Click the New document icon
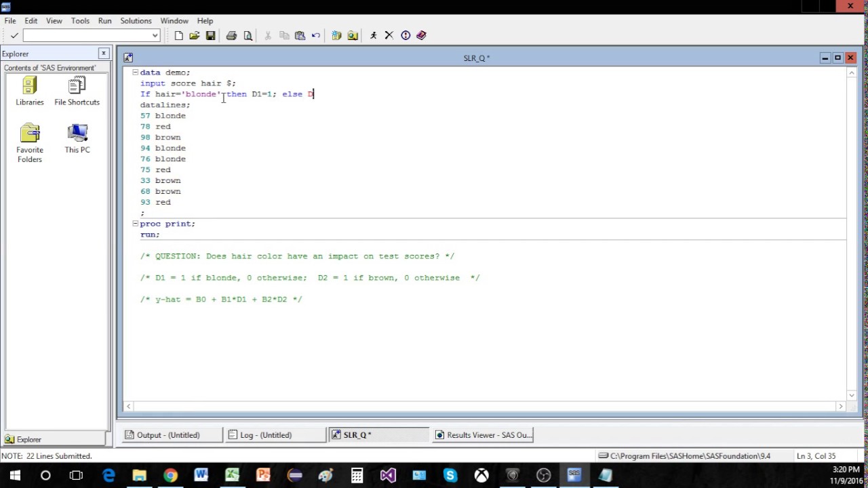The height and width of the screenshot is (488, 868). [178, 35]
